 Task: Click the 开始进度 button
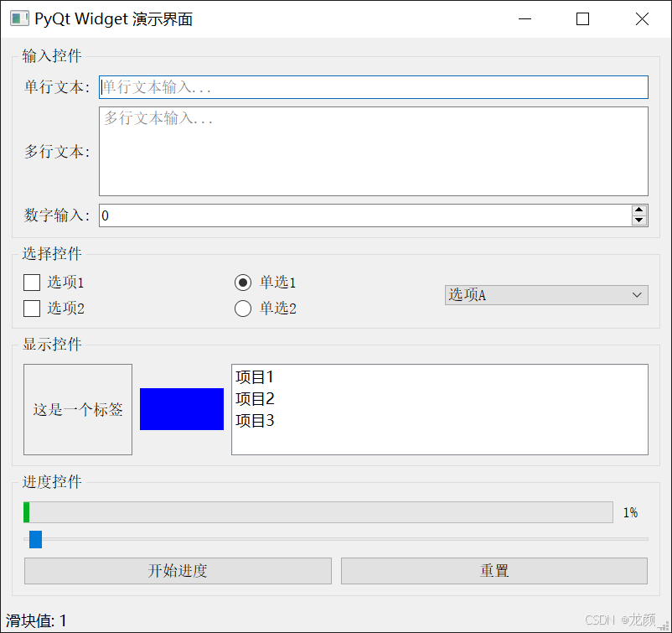[x=178, y=571]
